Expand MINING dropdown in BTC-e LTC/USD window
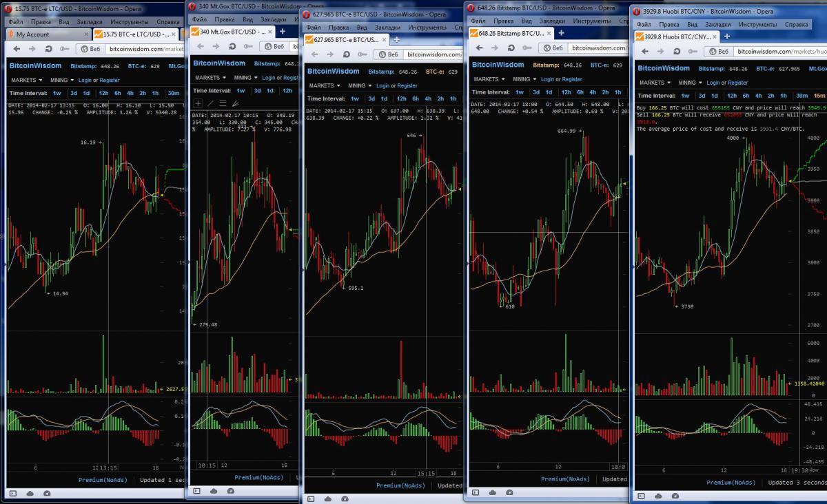This screenshot has width=827, height=504. 61,80
